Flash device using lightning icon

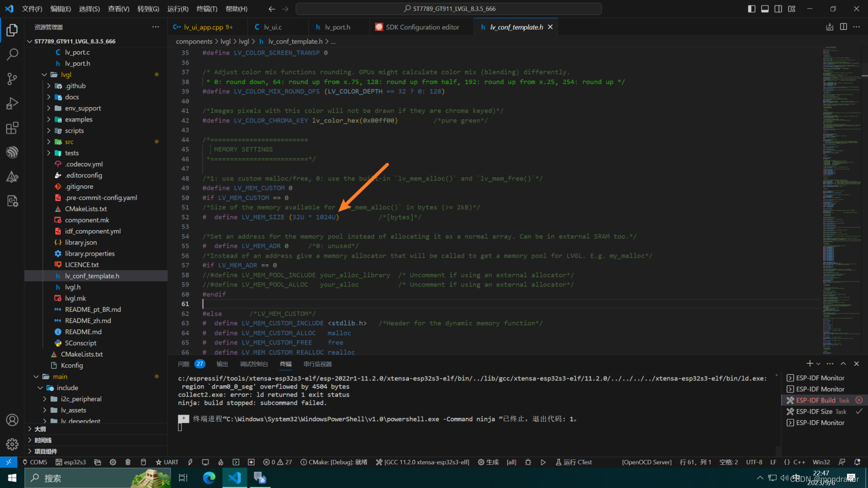coord(190,462)
